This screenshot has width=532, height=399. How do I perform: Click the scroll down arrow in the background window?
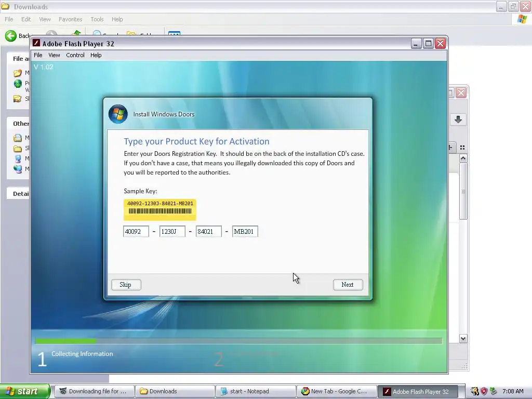(x=463, y=339)
